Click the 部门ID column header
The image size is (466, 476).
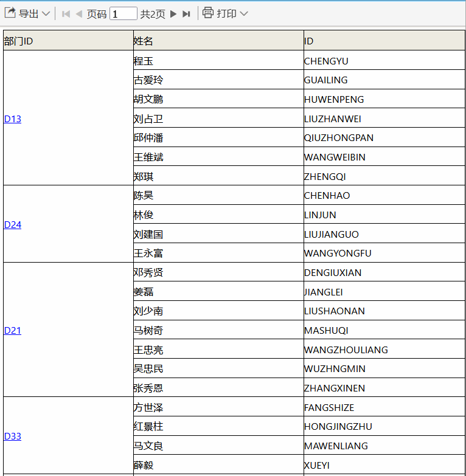[x=68, y=40]
